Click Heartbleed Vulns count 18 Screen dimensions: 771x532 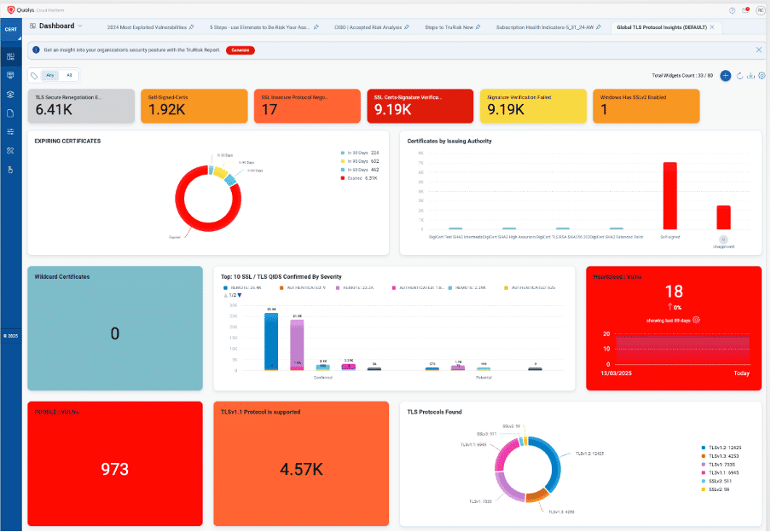click(674, 292)
